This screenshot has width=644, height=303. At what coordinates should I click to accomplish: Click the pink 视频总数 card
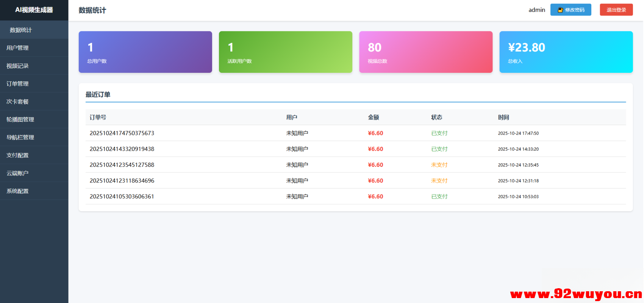[425, 52]
